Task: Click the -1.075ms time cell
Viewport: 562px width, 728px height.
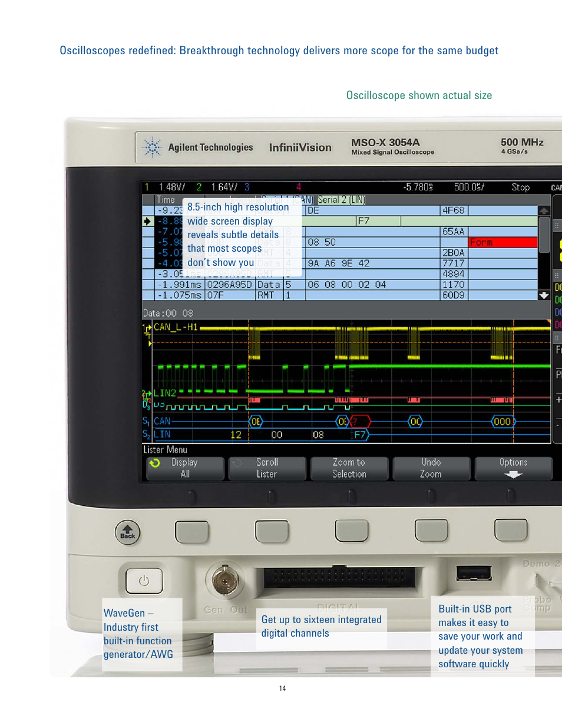Action: pos(180,295)
